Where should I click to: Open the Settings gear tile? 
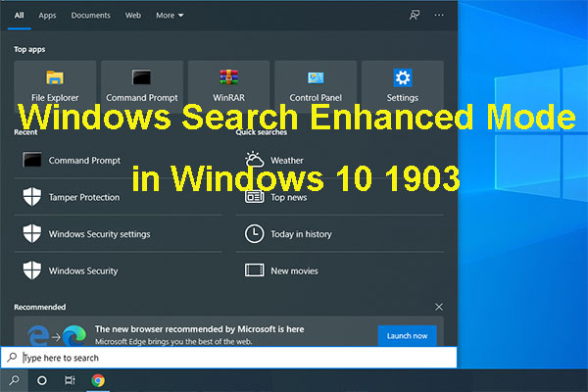point(403,86)
